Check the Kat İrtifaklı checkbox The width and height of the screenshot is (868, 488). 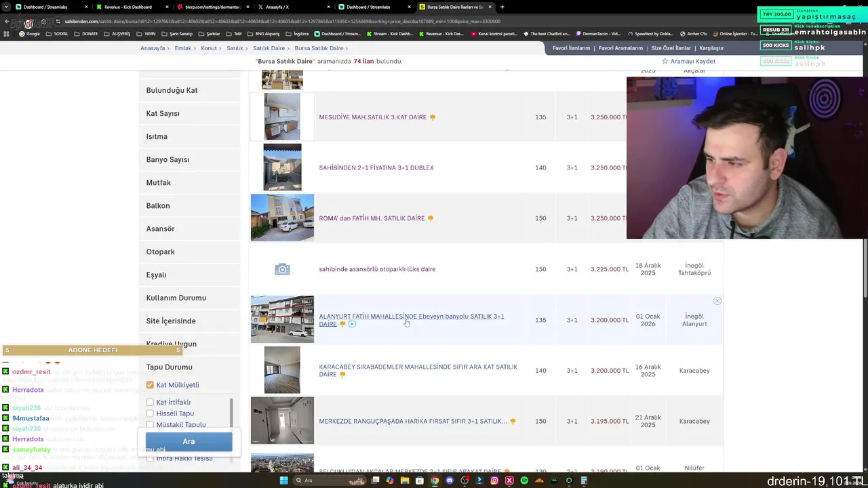point(150,402)
